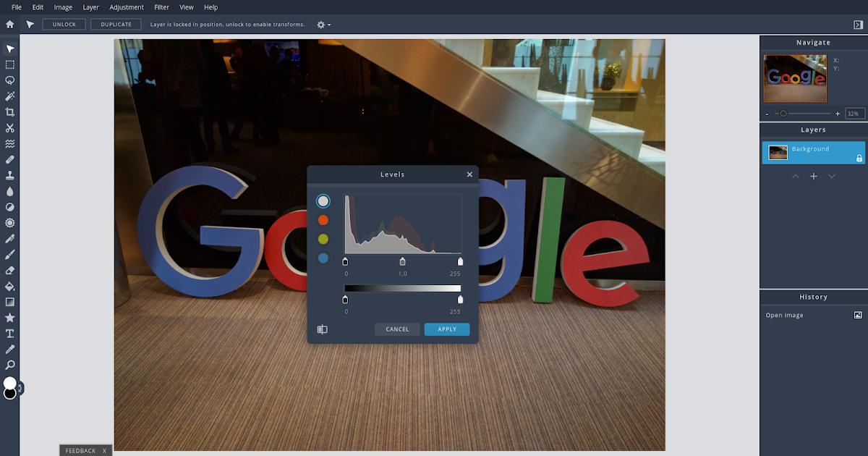The image size is (868, 456).
Task: Open the Adjustment menu
Action: [127, 7]
